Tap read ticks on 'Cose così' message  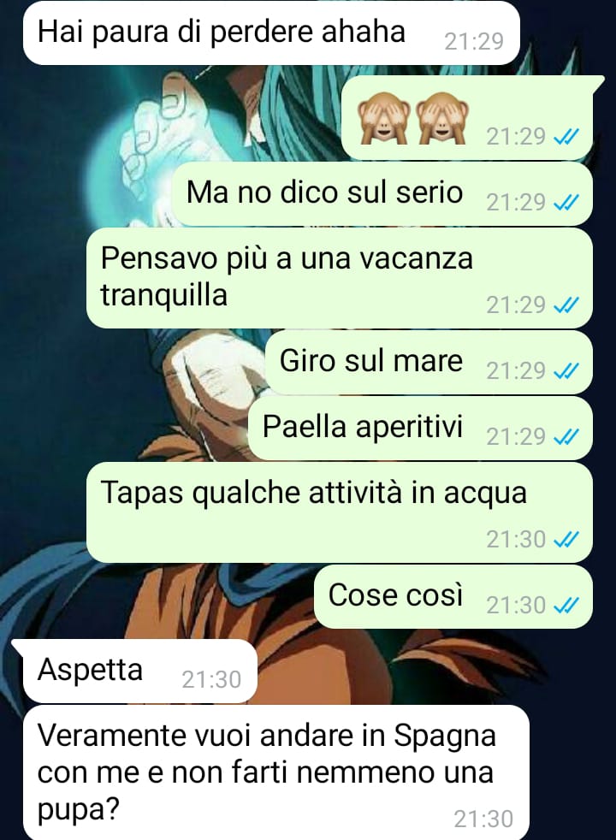coord(566,606)
